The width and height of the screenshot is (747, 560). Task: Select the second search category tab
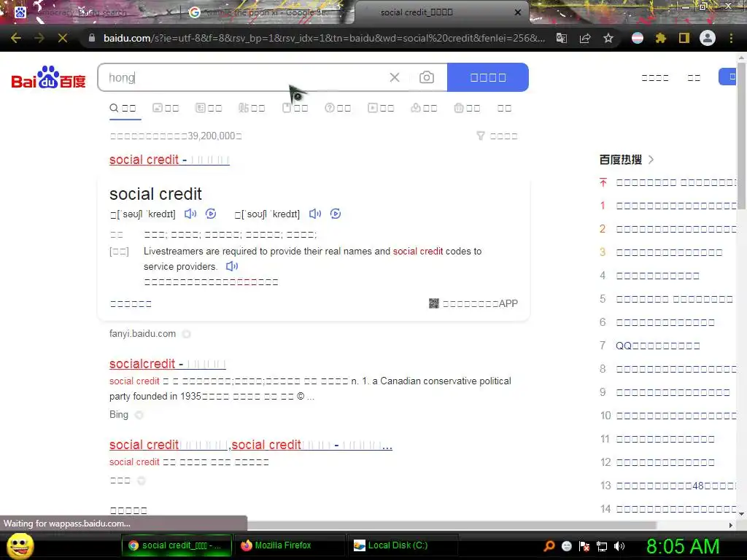point(166,108)
